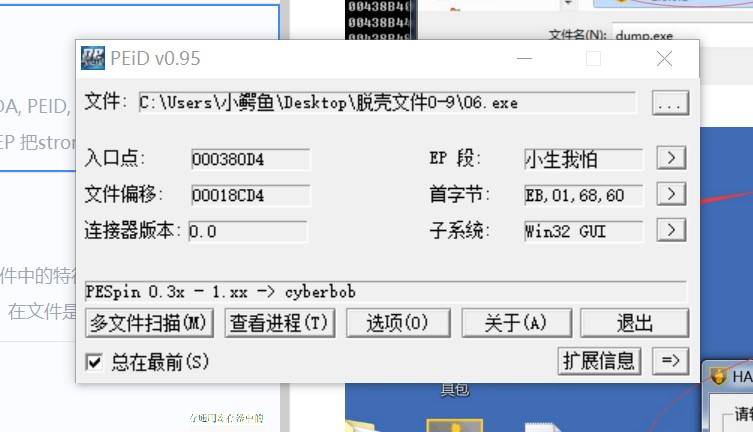Click the subsystem field Win32 GUI
The height and width of the screenshot is (432, 753).
tap(583, 231)
